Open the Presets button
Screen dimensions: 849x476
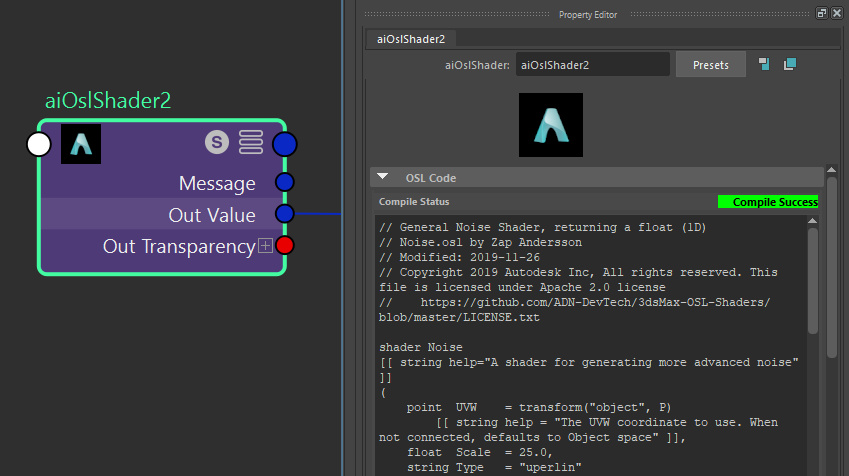pyautogui.click(x=710, y=64)
